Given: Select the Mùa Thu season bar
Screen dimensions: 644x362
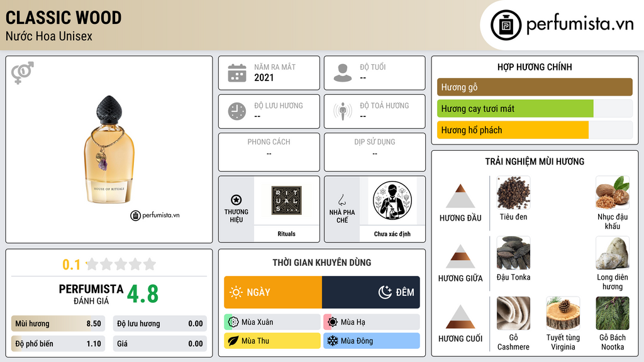Looking at the screenshot, I should (x=272, y=341).
